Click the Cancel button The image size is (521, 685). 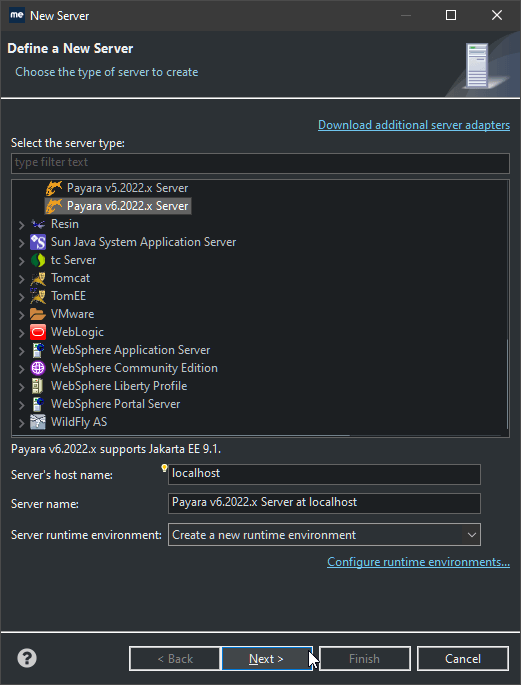(463, 658)
